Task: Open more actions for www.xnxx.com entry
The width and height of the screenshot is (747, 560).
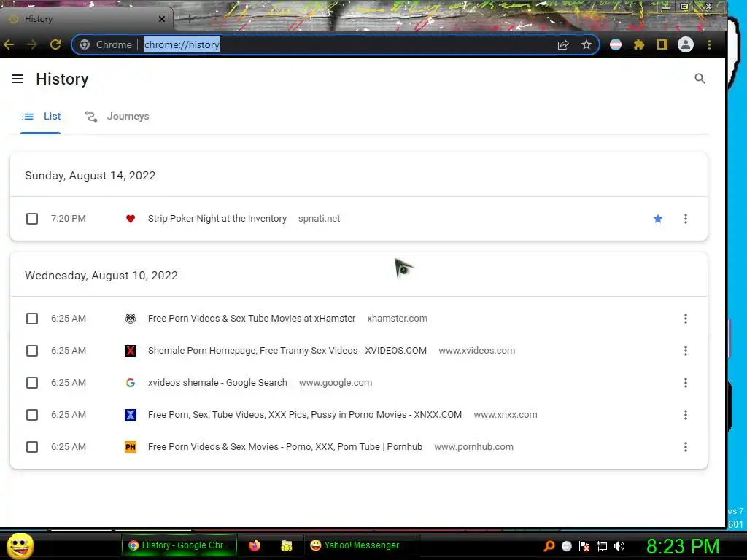Action: [686, 415]
